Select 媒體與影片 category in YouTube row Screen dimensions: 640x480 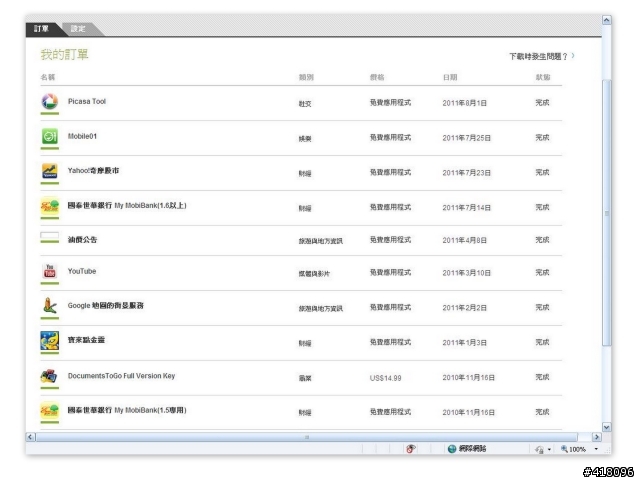pos(314,274)
